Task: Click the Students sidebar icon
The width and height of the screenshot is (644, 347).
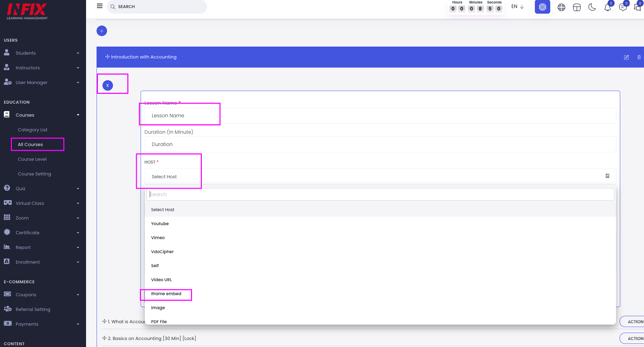Action: 7,53
